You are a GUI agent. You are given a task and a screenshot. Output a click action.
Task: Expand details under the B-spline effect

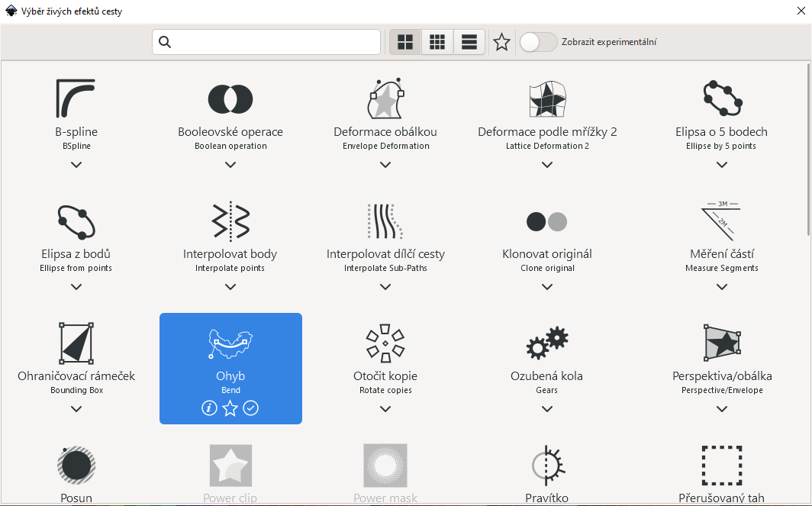(x=76, y=164)
